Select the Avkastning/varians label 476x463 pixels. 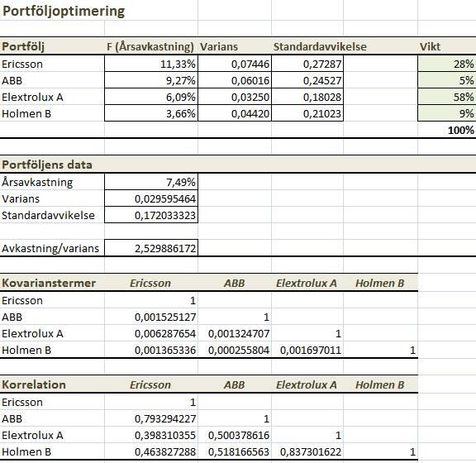click(50, 248)
